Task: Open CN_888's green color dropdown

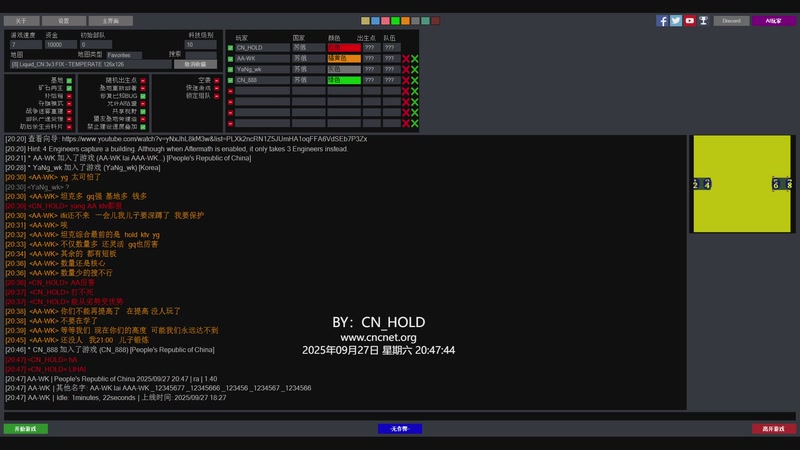Action: 344,80
